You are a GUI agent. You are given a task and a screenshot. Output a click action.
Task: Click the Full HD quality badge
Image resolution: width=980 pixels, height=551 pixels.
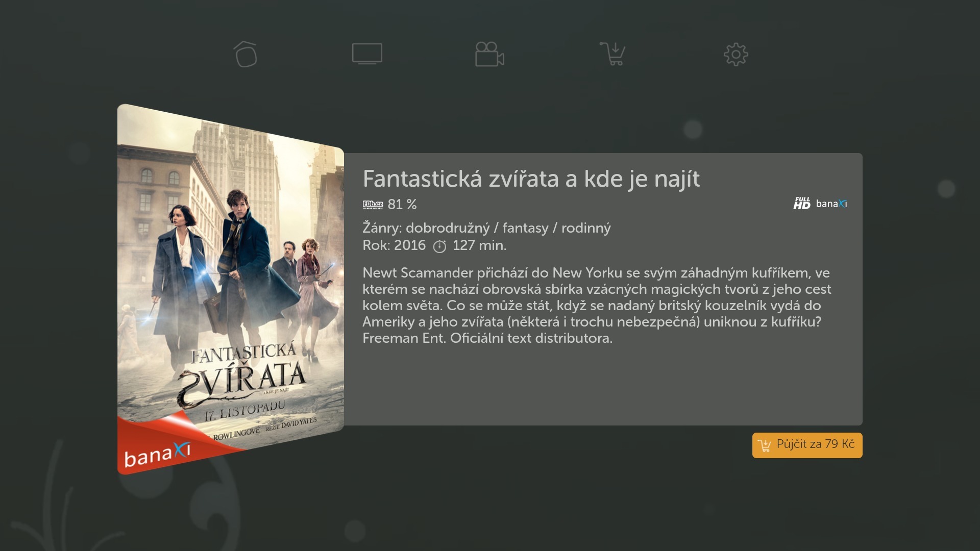(x=802, y=204)
